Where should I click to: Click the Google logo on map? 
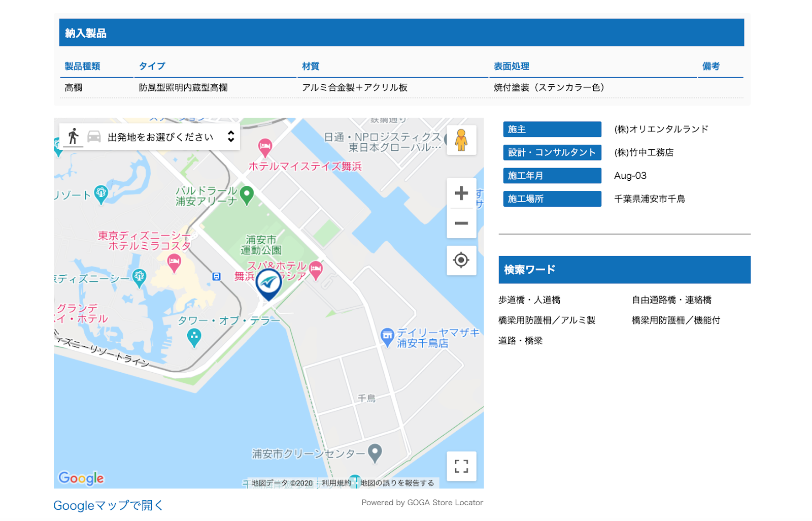[x=81, y=478]
